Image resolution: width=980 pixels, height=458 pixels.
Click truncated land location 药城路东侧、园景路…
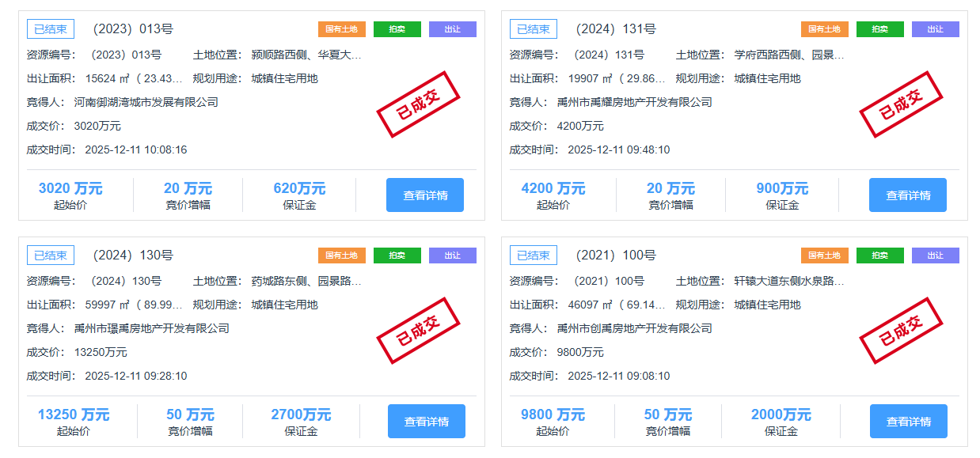(x=306, y=281)
